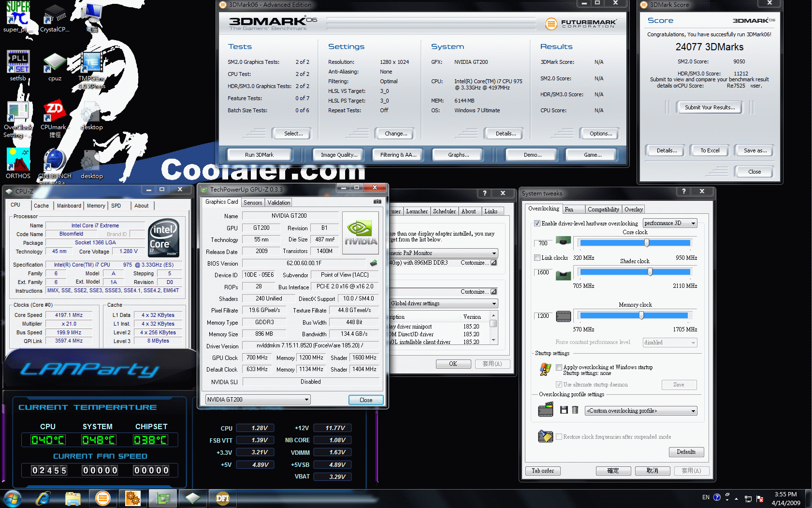Click the Windows Start orb
The width and height of the screenshot is (812, 508).
[13, 498]
